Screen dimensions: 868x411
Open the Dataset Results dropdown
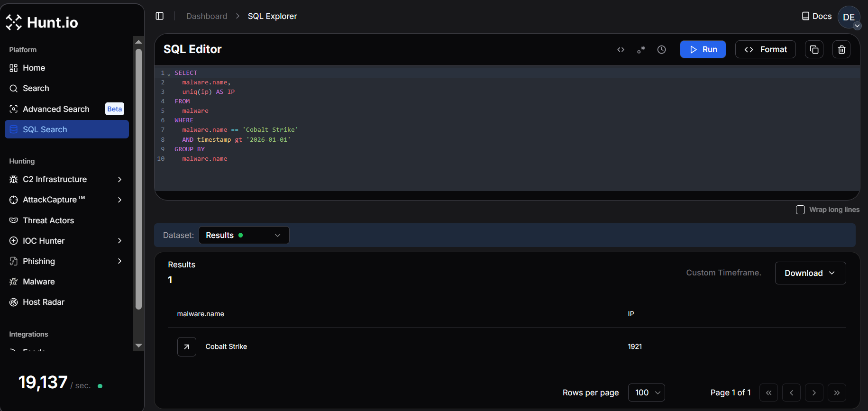point(244,235)
